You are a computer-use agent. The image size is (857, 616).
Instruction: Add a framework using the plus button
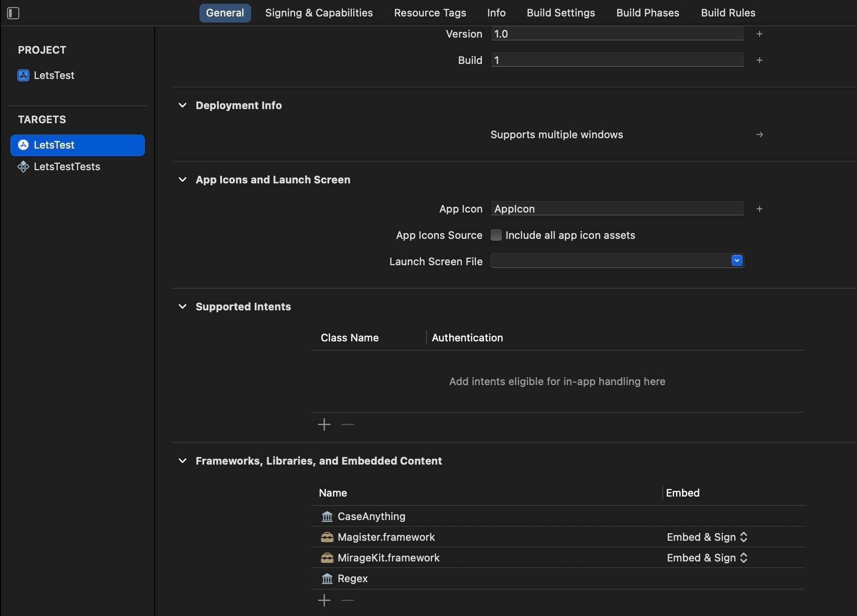point(324,600)
